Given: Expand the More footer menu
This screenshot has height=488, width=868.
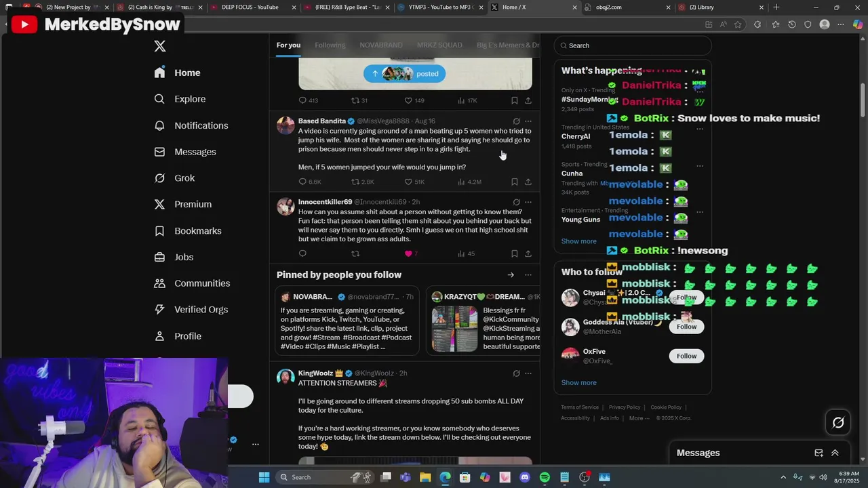Looking at the screenshot, I should point(639,418).
